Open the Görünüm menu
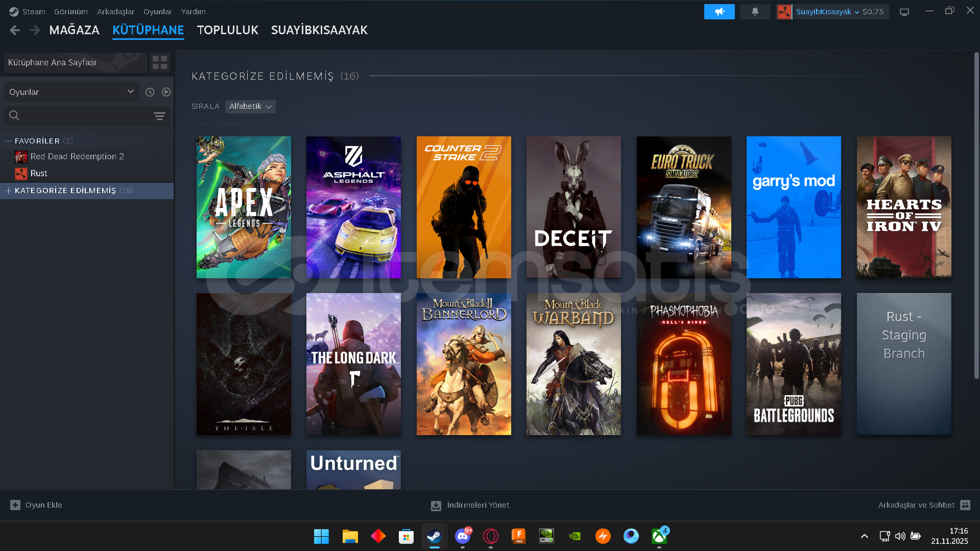The height and width of the screenshot is (551, 980). tap(70, 11)
